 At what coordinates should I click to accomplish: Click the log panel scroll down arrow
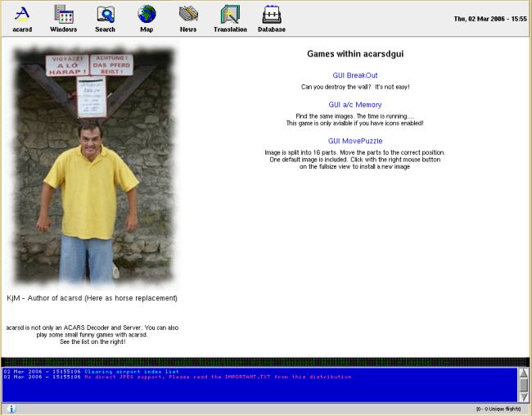click(524, 396)
